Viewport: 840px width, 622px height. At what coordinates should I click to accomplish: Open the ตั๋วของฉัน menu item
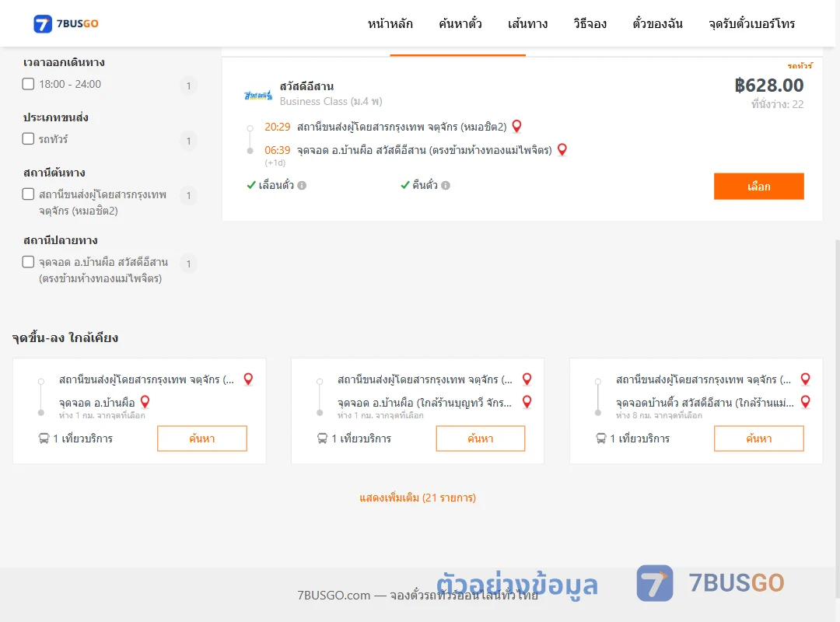coord(657,23)
